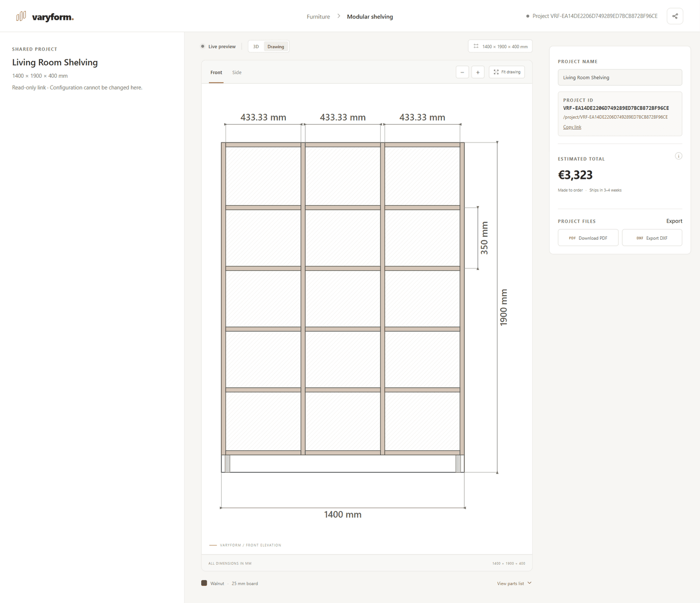Image resolution: width=700 pixels, height=603 pixels.
Task: Open Modular shelving breadcrumb
Action: [x=370, y=17]
